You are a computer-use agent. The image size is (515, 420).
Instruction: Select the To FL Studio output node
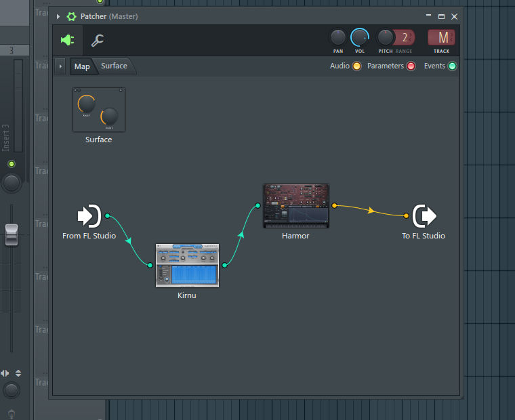click(x=424, y=216)
